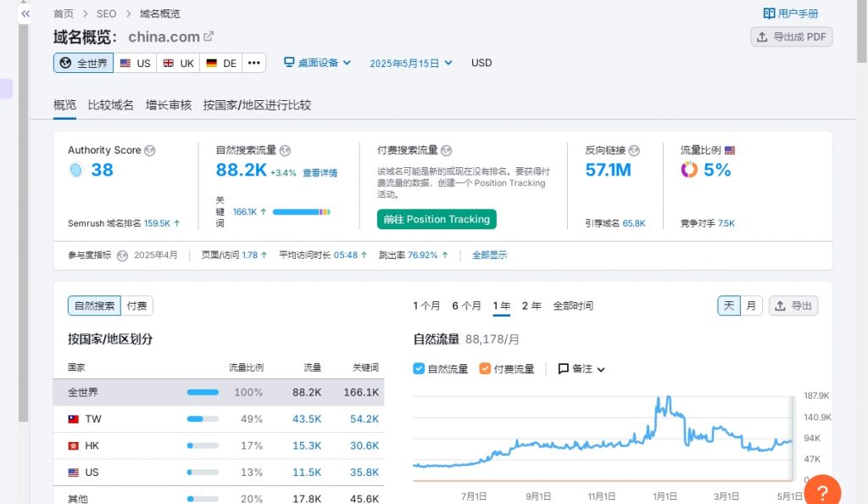Click the Hong Kong flag in HK row
The image size is (868, 504).
click(73, 445)
